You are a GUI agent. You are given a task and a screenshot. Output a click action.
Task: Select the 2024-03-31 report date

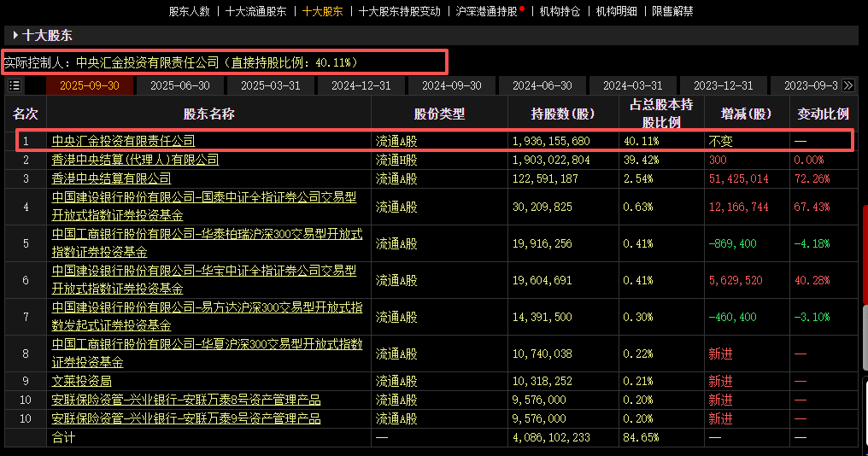coord(633,85)
